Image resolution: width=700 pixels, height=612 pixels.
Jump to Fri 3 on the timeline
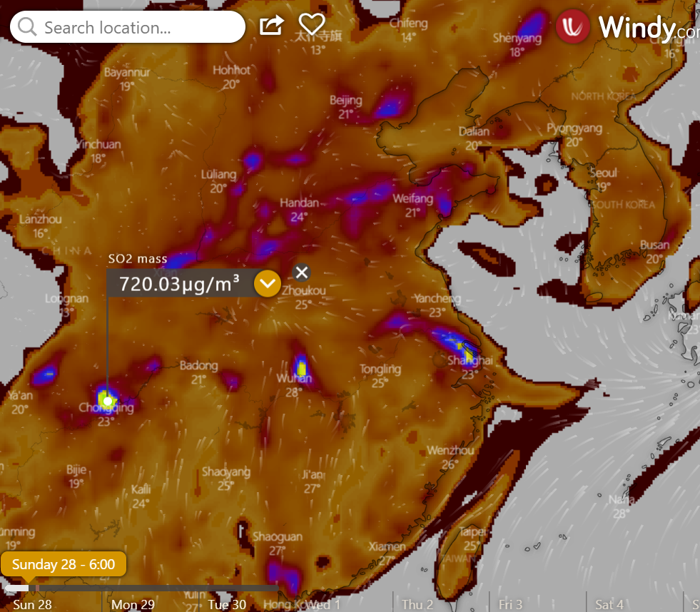510,604
